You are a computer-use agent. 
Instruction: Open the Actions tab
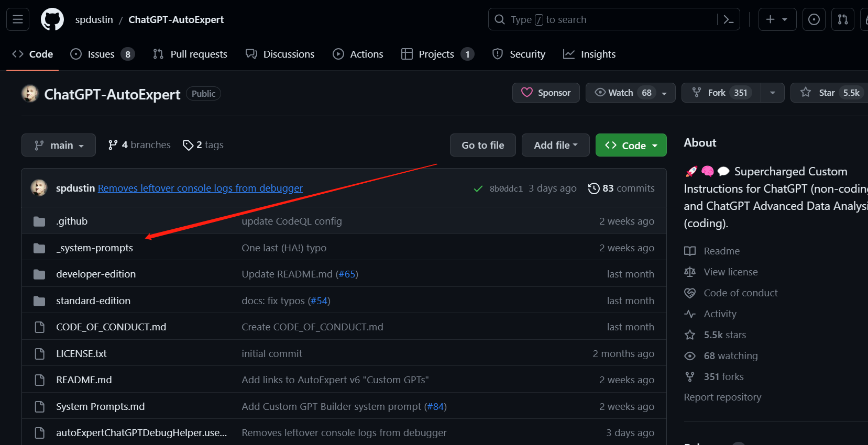tap(358, 54)
